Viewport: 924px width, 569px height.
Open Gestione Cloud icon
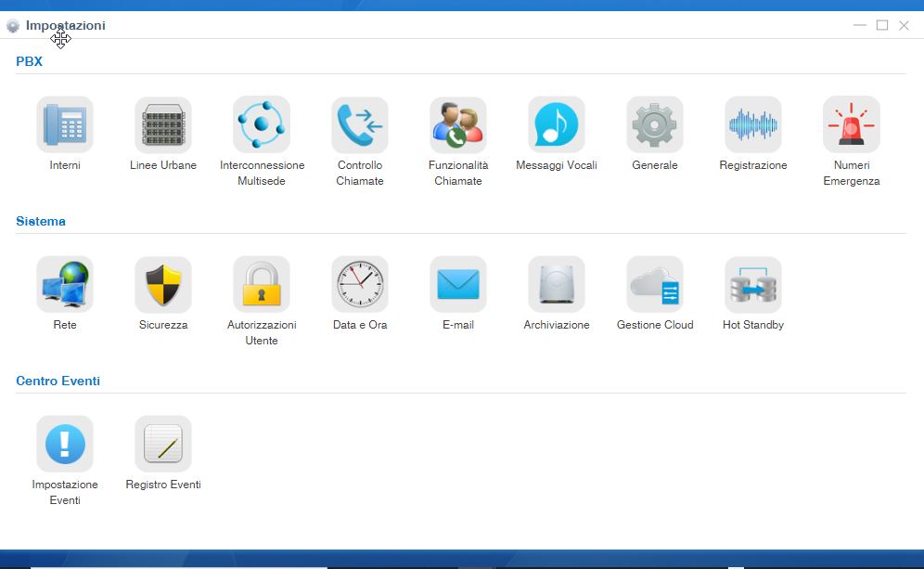click(655, 284)
